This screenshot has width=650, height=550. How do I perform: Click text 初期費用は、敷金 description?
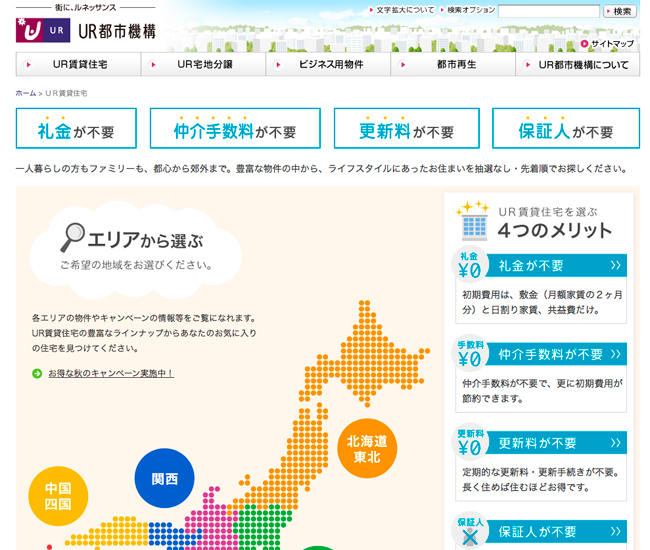(x=542, y=302)
